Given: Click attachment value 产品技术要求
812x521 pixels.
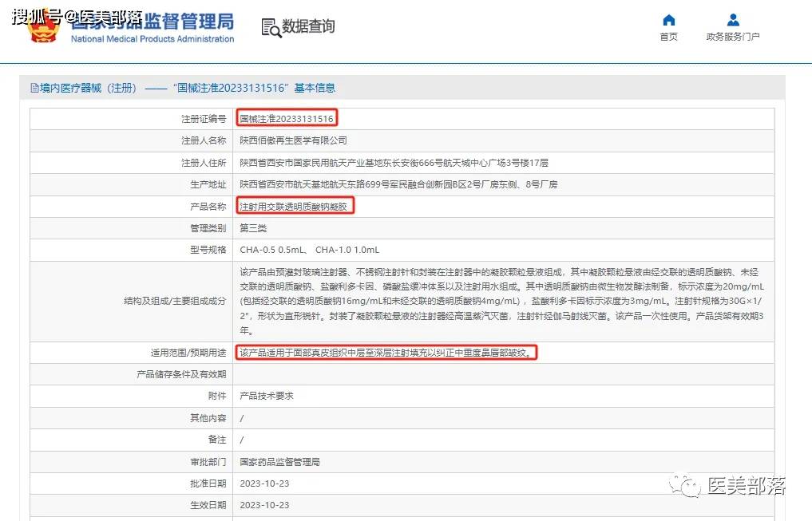Looking at the screenshot, I should coord(266,396).
